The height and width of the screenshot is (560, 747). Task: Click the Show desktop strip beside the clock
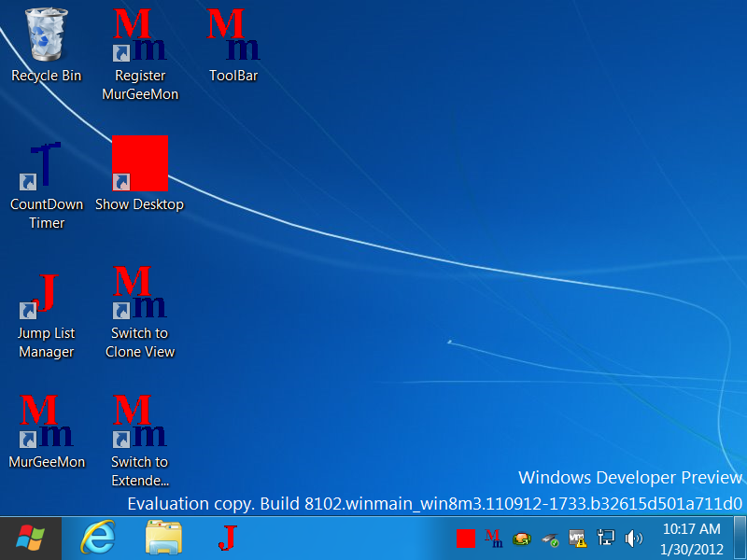pos(741,539)
